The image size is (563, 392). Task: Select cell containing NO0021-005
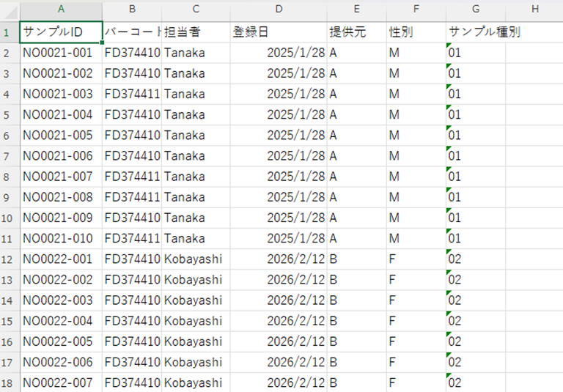61,136
